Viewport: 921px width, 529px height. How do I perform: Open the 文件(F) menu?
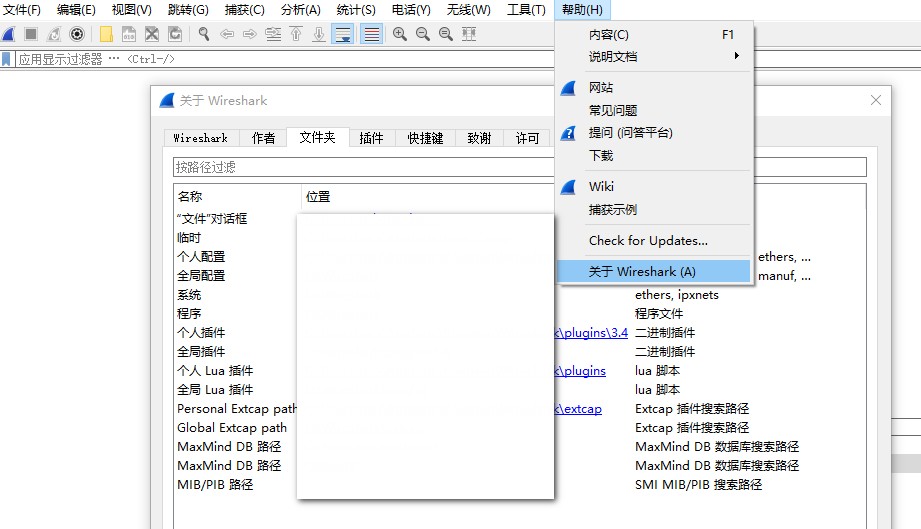(22, 9)
